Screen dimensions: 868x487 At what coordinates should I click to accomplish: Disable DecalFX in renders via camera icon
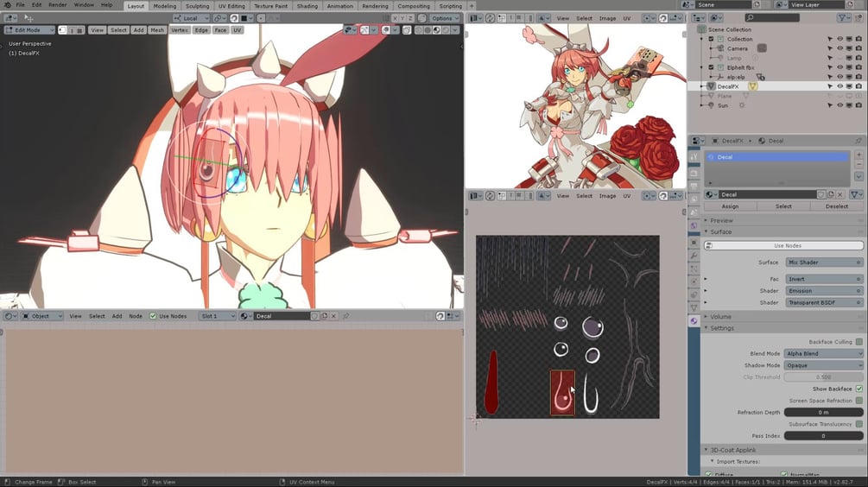tap(858, 86)
